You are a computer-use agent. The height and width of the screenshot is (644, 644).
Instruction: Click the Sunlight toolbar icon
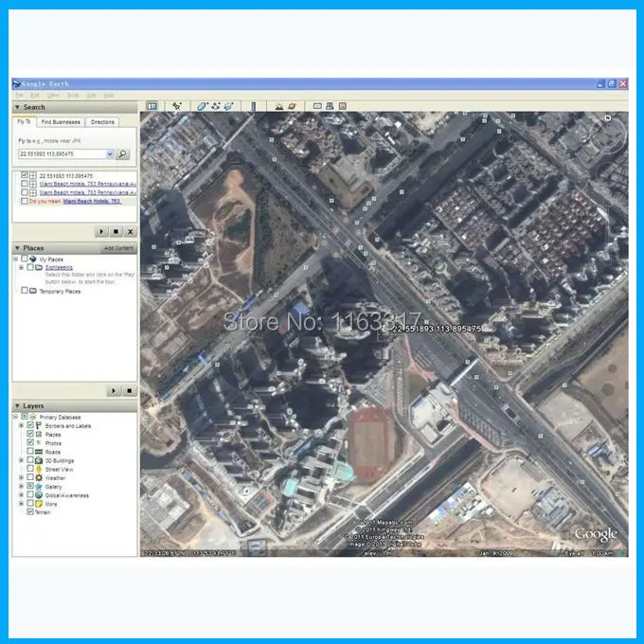pyautogui.click(x=279, y=106)
